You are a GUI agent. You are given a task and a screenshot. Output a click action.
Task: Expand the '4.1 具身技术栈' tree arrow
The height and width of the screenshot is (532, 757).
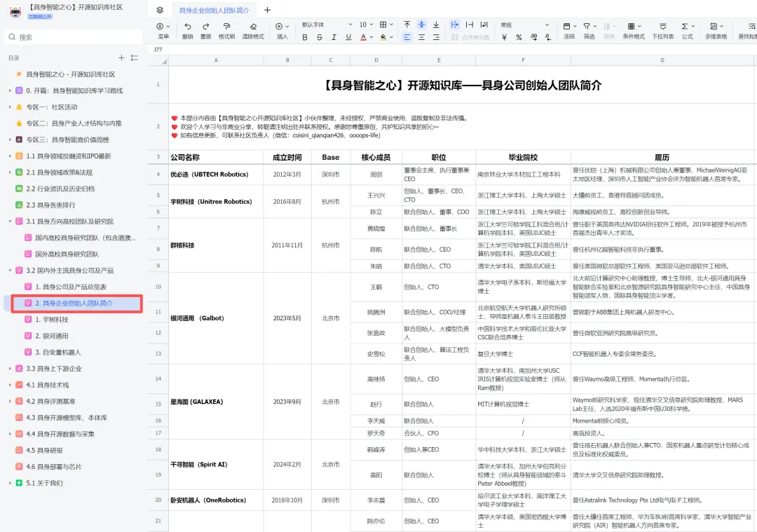pos(10,385)
